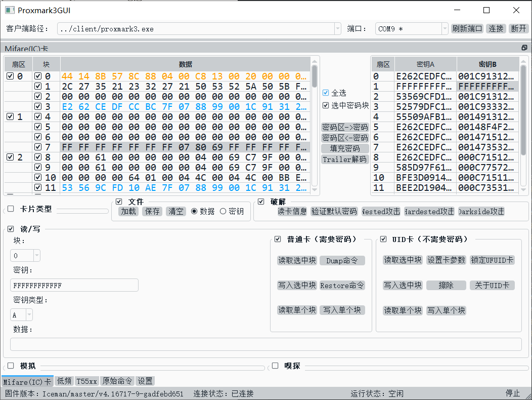
Task: Switch to the 低频 tab
Action: [x=64, y=381]
